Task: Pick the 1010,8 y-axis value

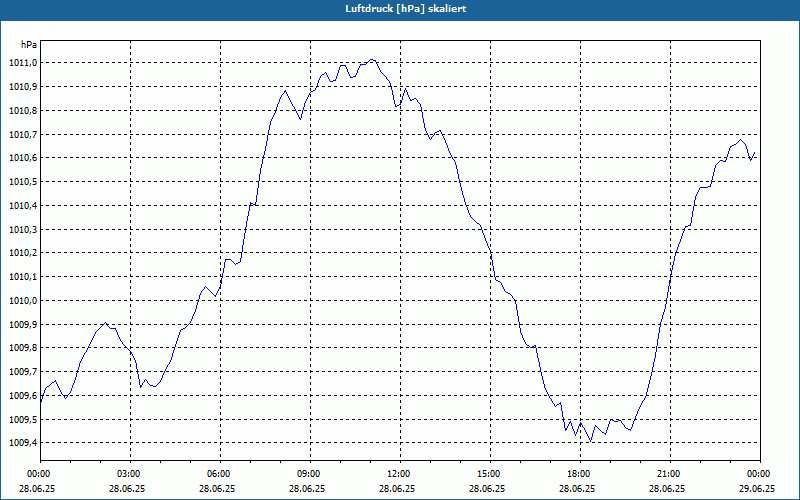Action: pos(23,110)
